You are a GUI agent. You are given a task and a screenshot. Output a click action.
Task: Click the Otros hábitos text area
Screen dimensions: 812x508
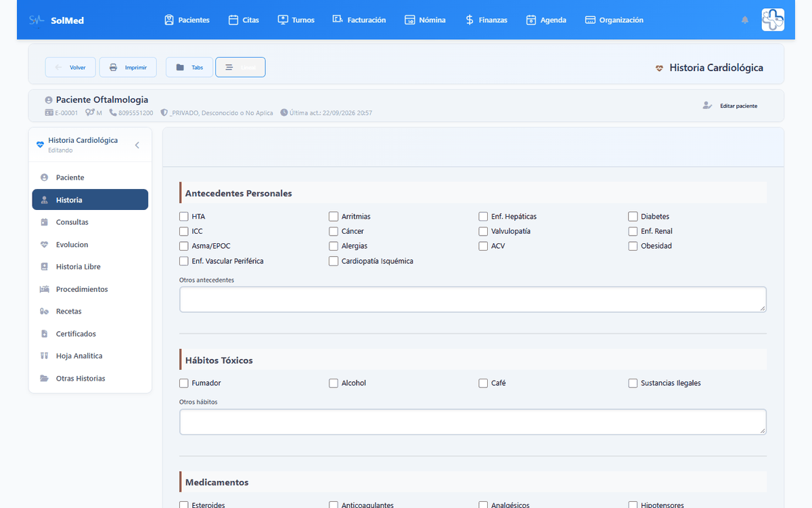pyautogui.click(x=473, y=421)
